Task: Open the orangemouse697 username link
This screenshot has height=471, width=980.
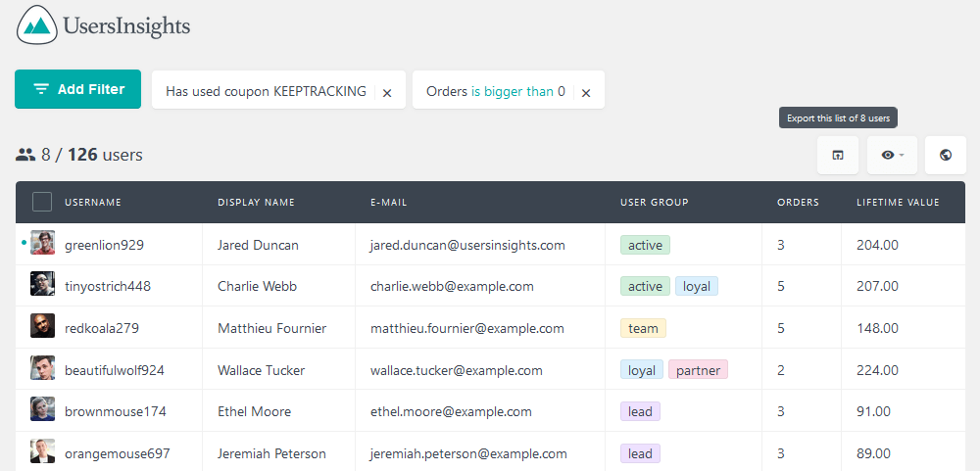Action: 118,453
